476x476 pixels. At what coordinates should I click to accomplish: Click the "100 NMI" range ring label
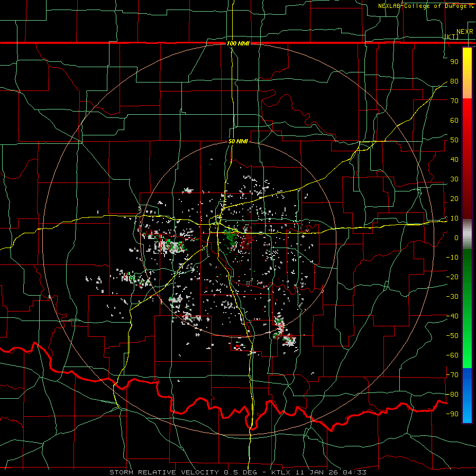point(238,43)
